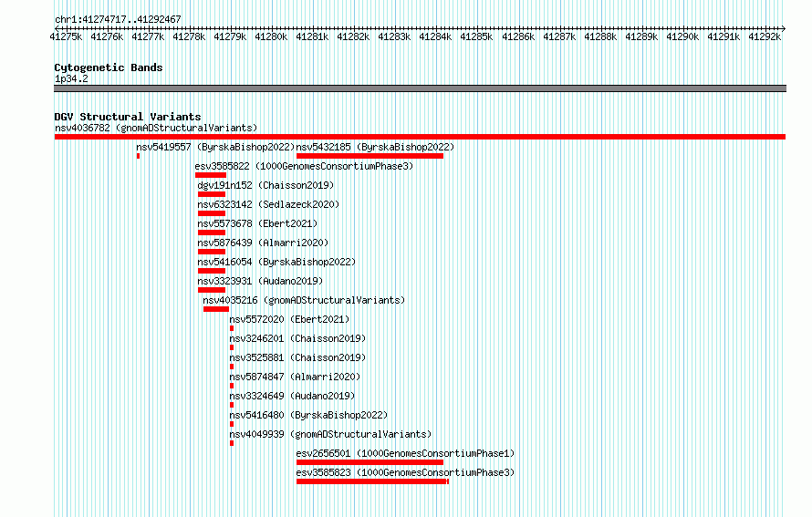Open esv3585823 (1000GenomesConsortiumPhase3) variant
812x517 pixels.
(x=405, y=472)
